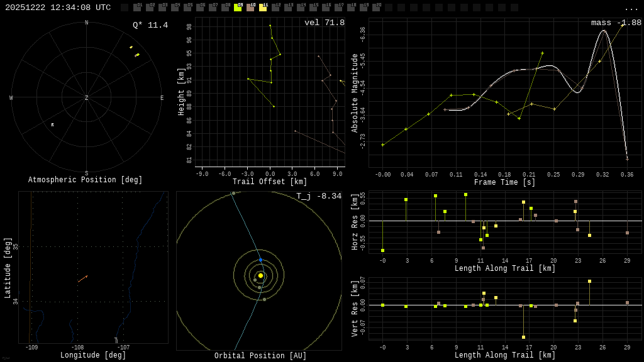The height and width of the screenshot is (362, 644).
Task: Click the -108 longitude tick label
Action: click(x=77, y=347)
